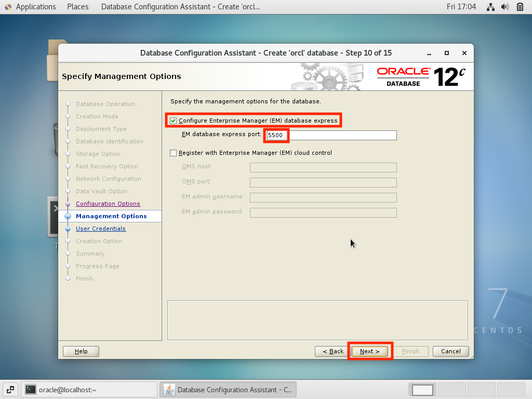Click the 'Creation Option' step label
The image size is (532, 399).
(x=99, y=241)
